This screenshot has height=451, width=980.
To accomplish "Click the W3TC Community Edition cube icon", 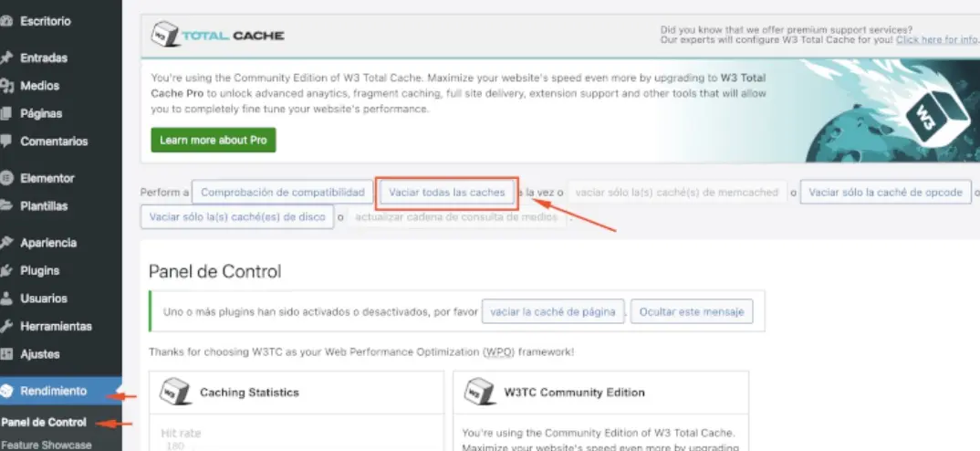I will coord(480,393).
